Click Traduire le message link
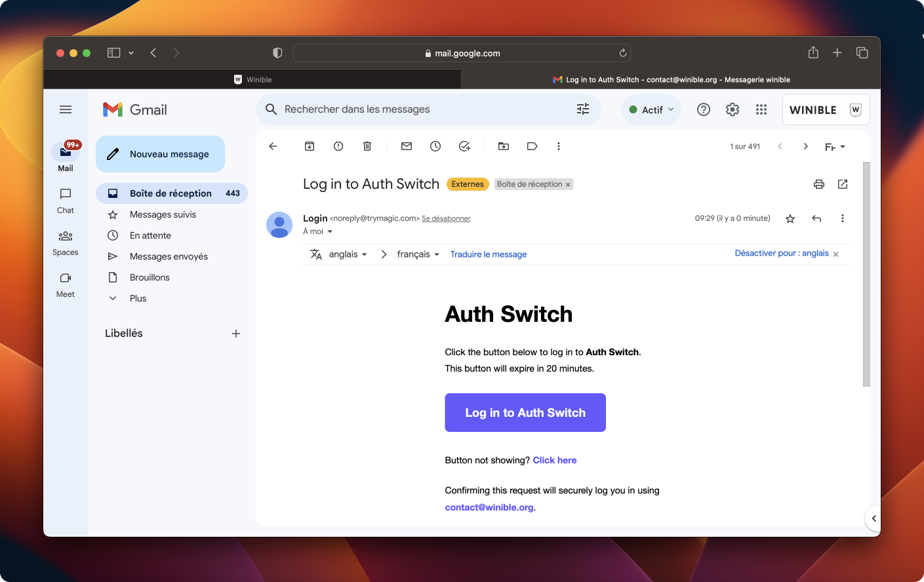The height and width of the screenshot is (582, 924). click(489, 254)
